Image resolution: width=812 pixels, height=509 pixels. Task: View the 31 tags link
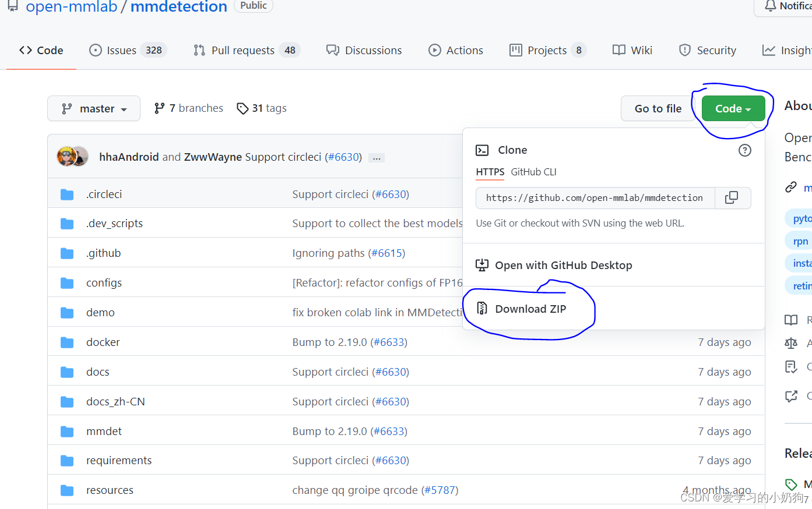point(262,108)
